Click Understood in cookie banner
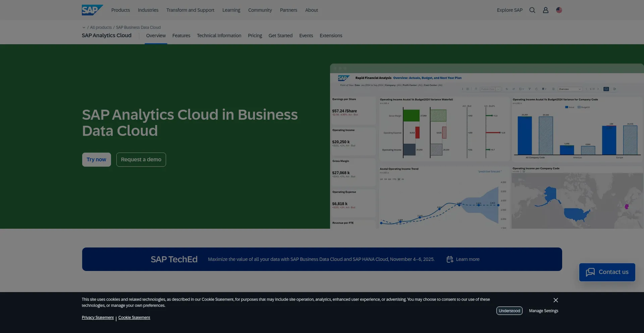 click(509, 311)
